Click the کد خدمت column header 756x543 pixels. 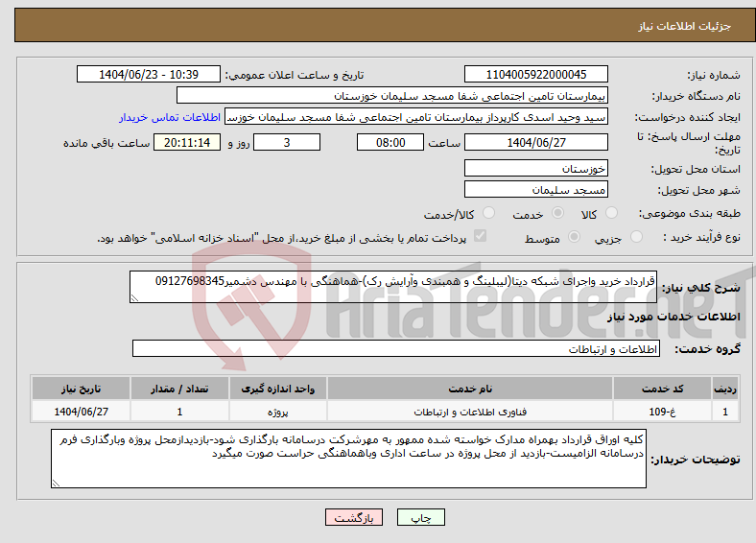pyautogui.click(x=663, y=389)
